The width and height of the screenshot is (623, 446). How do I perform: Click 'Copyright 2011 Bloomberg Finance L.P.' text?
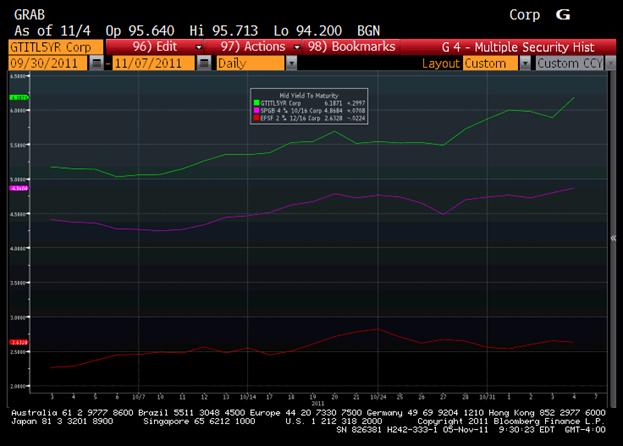point(511,421)
